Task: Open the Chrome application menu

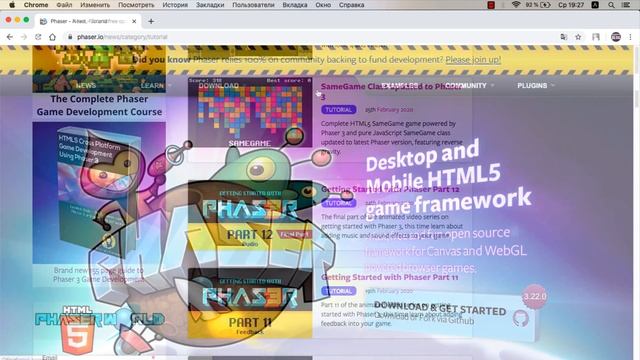Action: 36,5
